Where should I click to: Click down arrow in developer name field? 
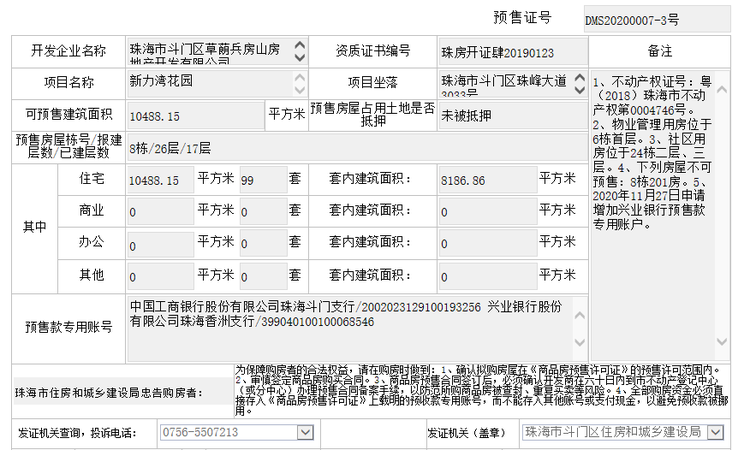click(300, 57)
